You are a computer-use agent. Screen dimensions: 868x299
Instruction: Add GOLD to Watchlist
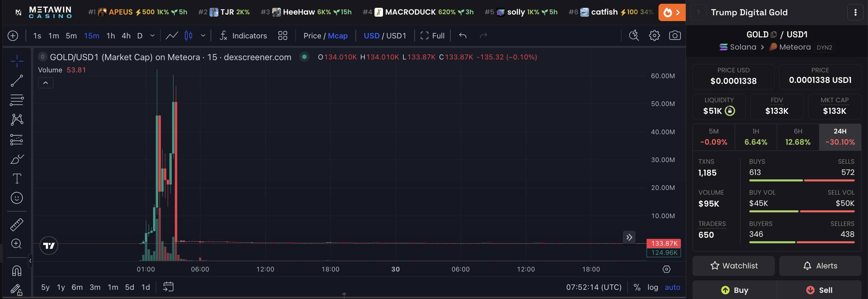[x=734, y=266]
